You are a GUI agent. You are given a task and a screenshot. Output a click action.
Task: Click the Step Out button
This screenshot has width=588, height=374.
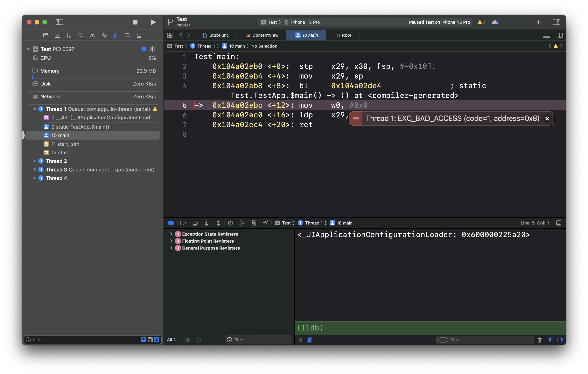(218, 223)
